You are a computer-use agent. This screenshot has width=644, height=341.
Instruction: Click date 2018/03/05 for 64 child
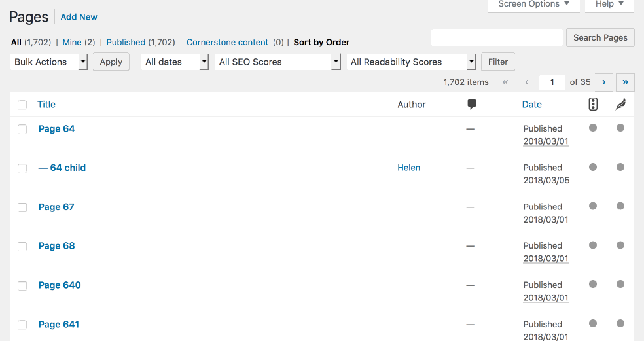coord(546,180)
